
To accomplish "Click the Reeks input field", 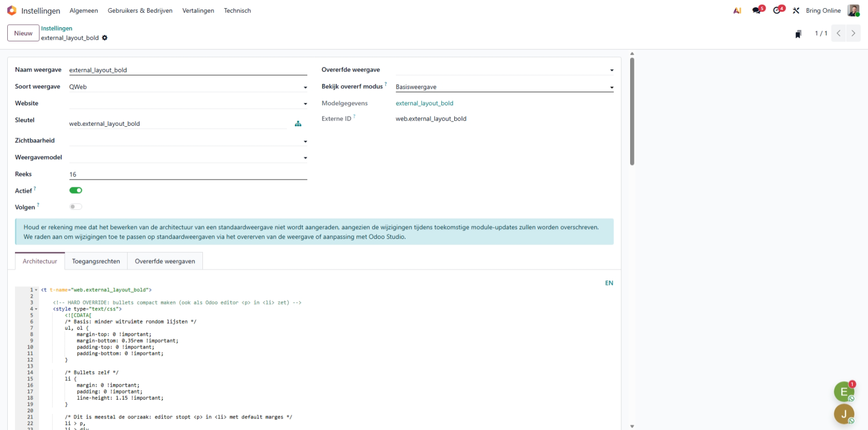I will coord(187,174).
